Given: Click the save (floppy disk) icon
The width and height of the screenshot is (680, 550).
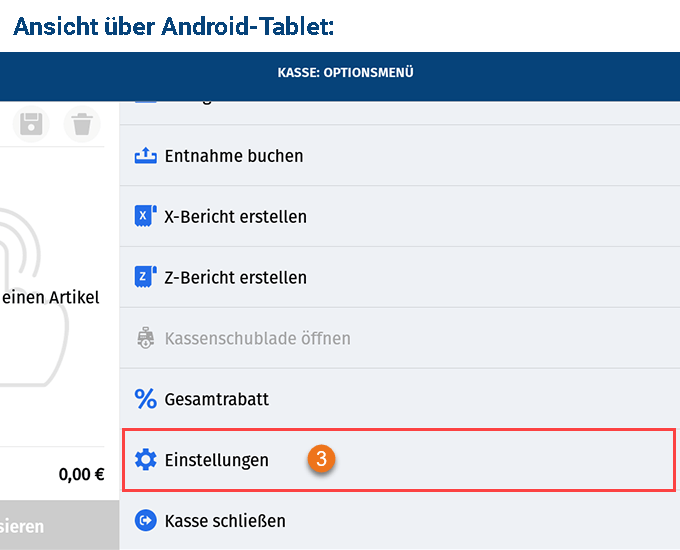Looking at the screenshot, I should (31, 124).
